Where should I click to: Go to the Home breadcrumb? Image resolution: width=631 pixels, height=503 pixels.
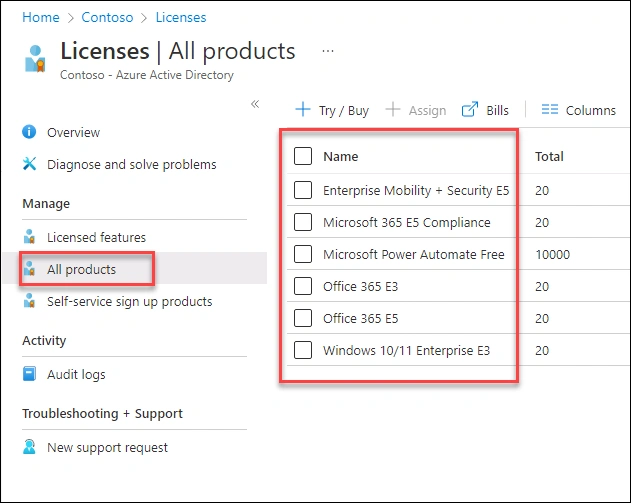point(41,17)
